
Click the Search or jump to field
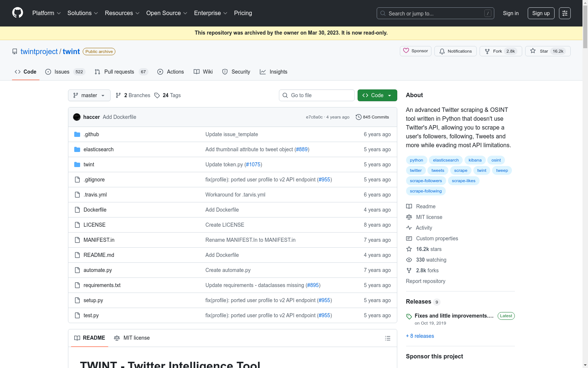435,13
